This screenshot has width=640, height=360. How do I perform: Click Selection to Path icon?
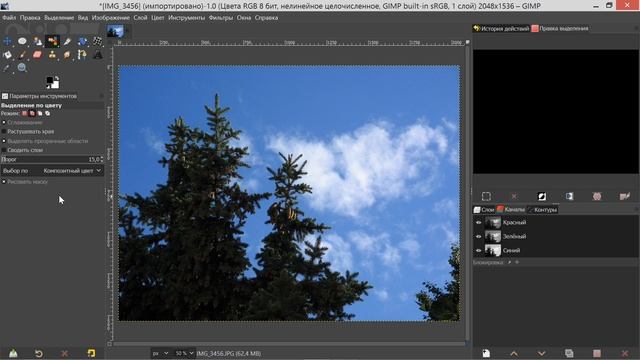(x=597, y=196)
